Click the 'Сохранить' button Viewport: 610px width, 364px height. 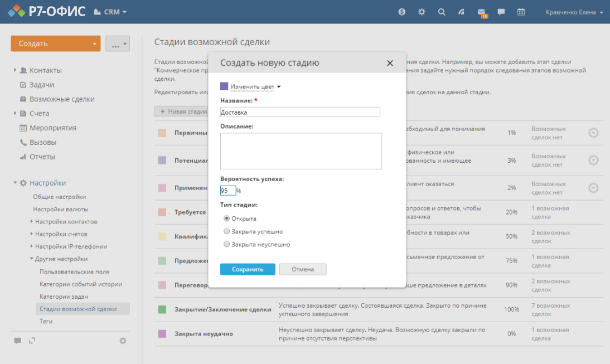[248, 269]
